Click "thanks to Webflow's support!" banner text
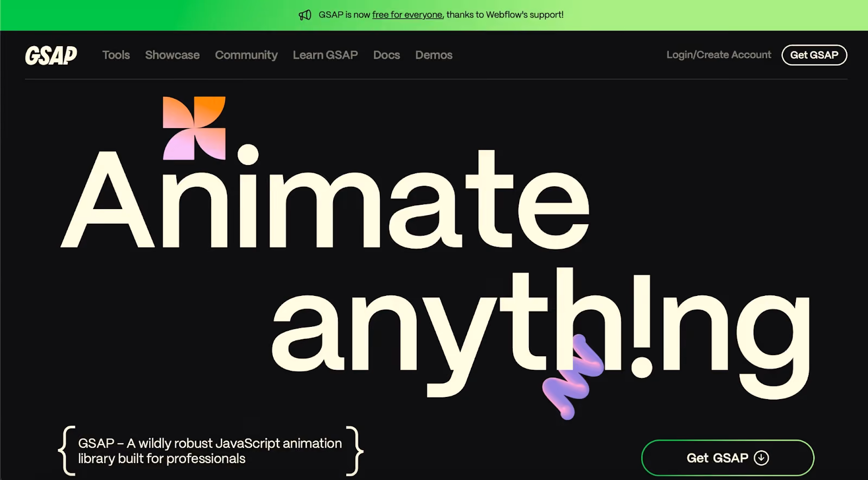The image size is (868, 480). pos(505,15)
